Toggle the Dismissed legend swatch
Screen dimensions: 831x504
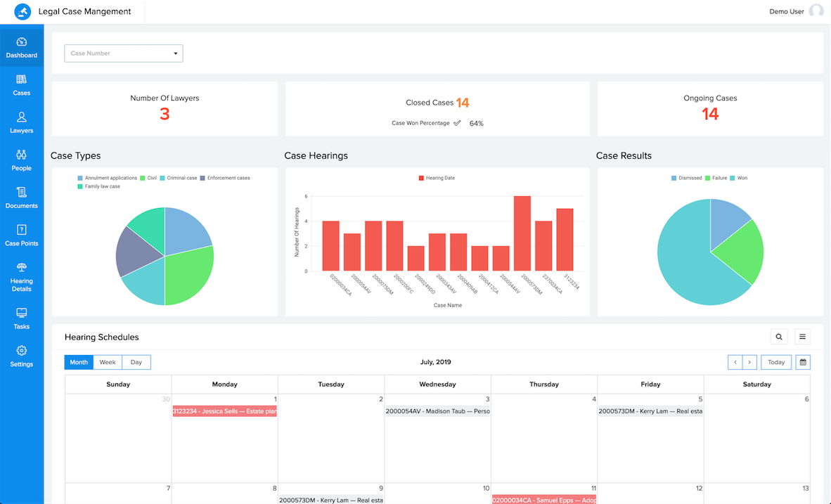(x=674, y=178)
